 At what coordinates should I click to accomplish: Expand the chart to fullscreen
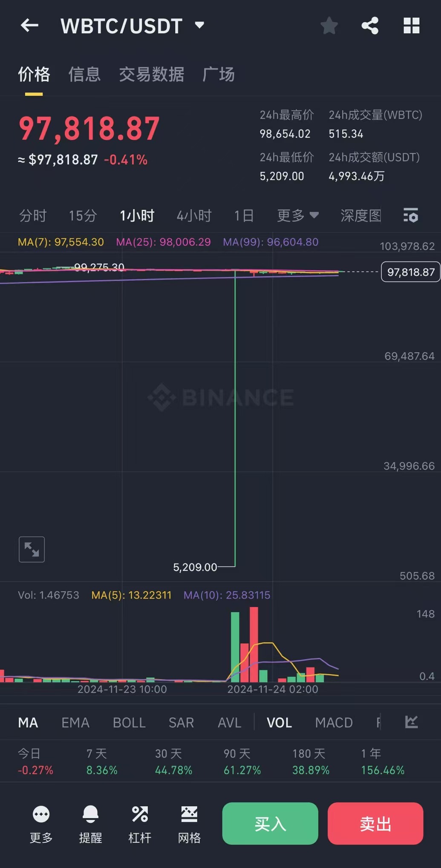[32, 549]
